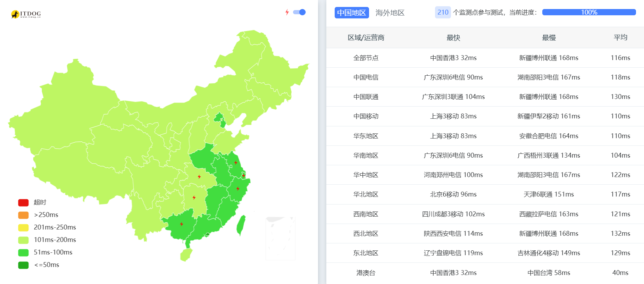644x284 pixels.
Task: Click the yellow 201ms-250ms legend swatch
Action: [23, 227]
